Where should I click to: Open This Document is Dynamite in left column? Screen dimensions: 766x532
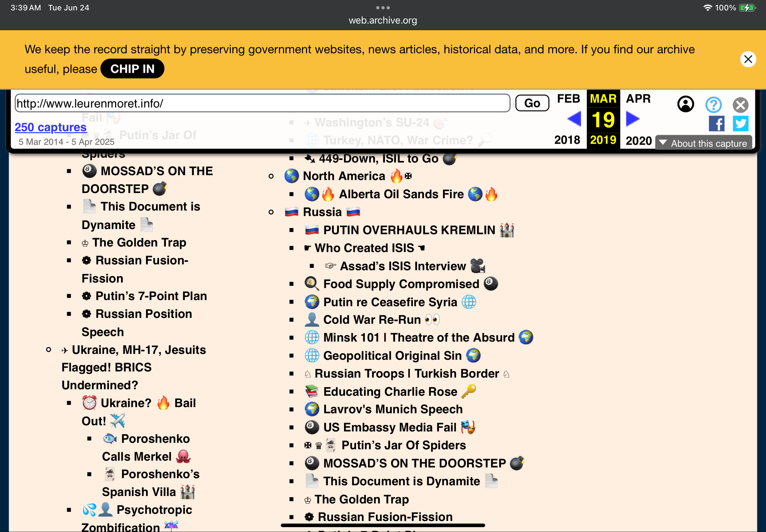point(141,216)
